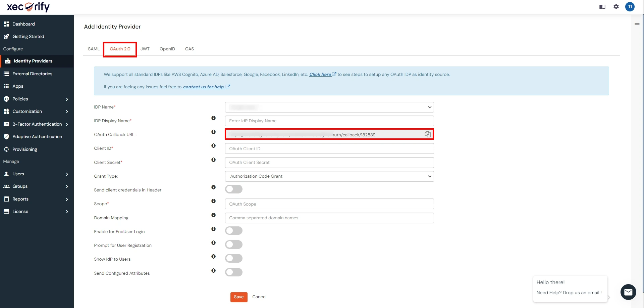
Task: Open the contact us for help link
Action: click(204, 87)
